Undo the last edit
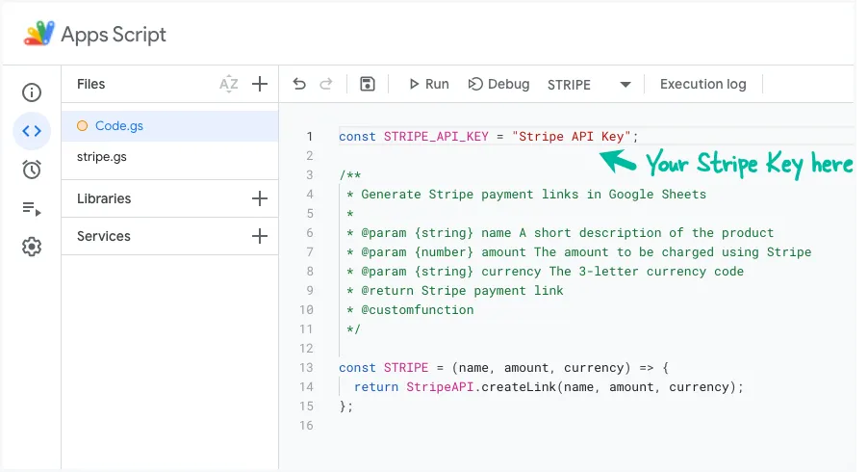Viewport: 868px width, 472px height. pos(299,84)
